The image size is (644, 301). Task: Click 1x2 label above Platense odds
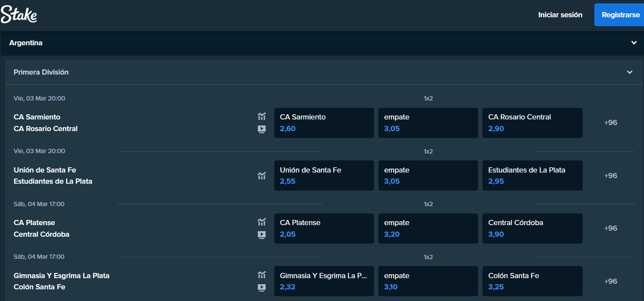tap(428, 204)
